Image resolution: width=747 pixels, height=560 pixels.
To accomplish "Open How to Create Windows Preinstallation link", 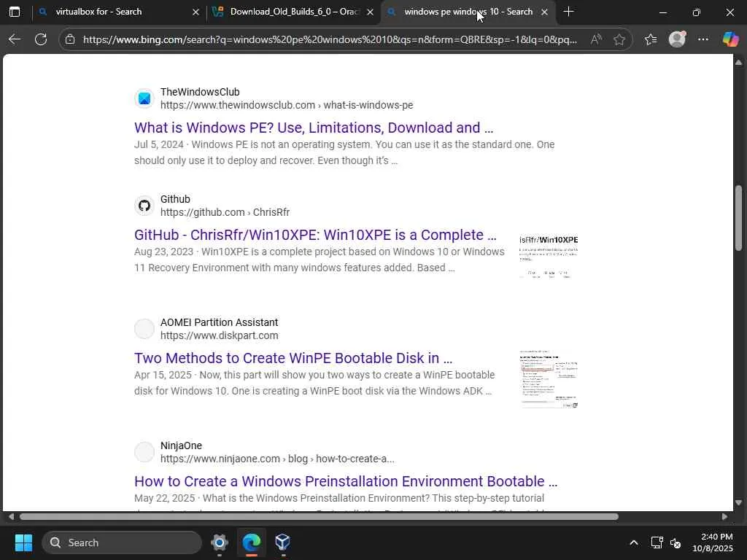I will point(345,481).
